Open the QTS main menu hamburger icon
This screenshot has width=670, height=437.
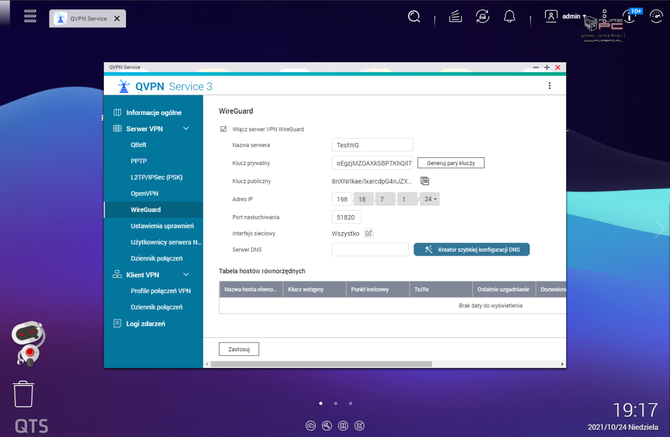(30, 16)
